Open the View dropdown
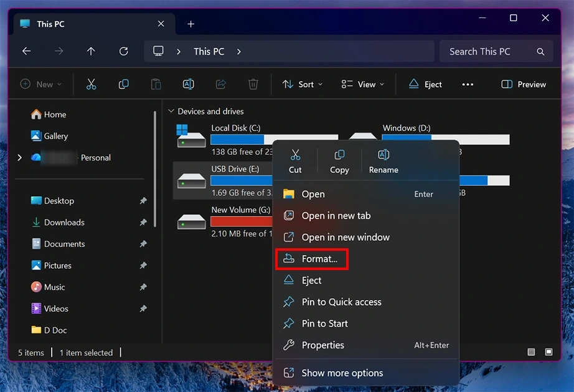Image resolution: width=574 pixels, height=392 pixels. click(x=362, y=84)
